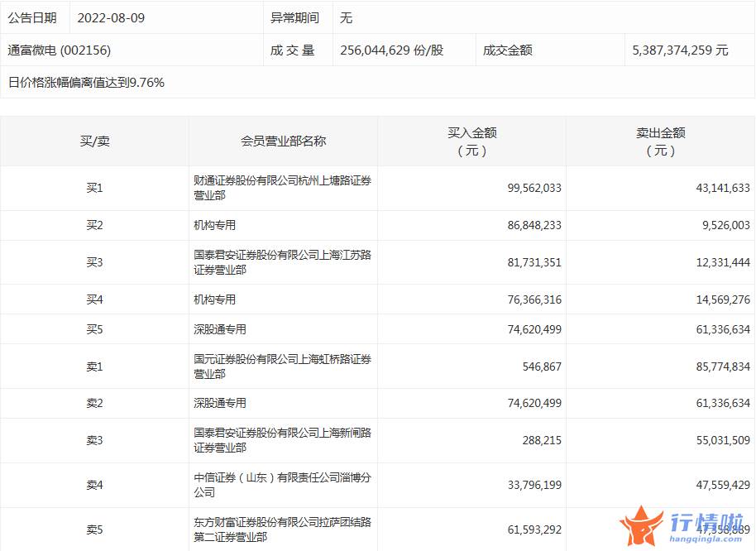Select the 买5 row label

click(x=94, y=329)
